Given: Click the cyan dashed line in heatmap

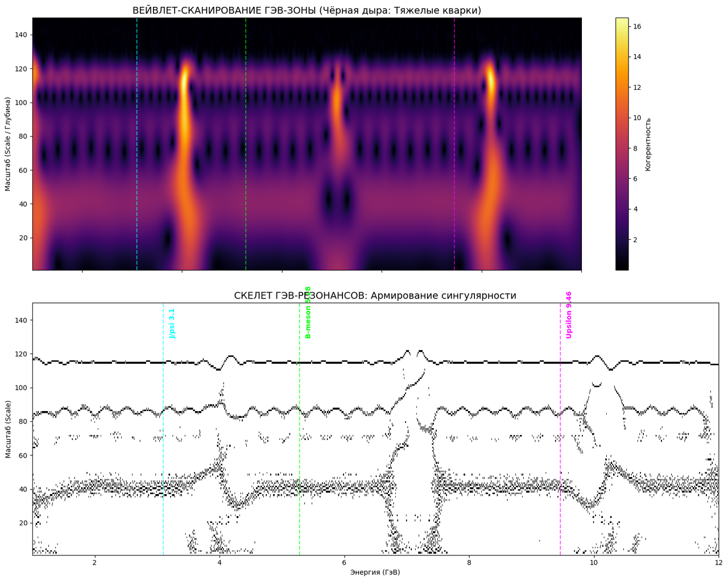Looking at the screenshot, I should [x=137, y=144].
